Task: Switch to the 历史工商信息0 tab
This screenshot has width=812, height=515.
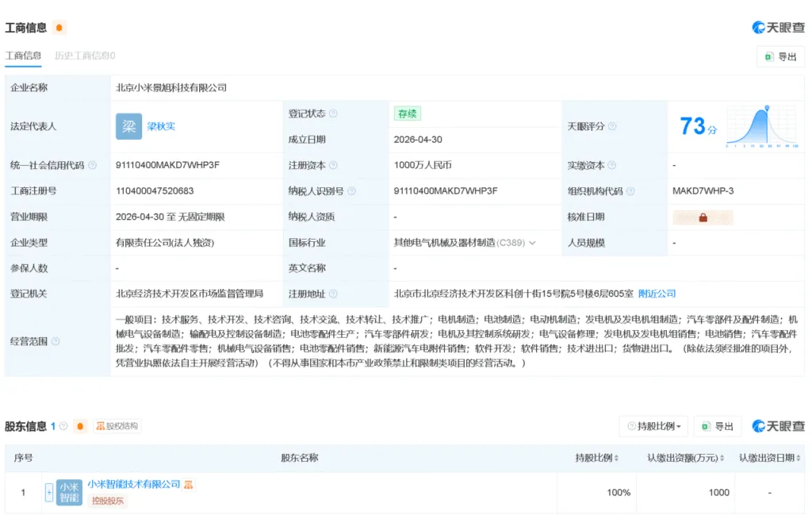Action: 85,56
